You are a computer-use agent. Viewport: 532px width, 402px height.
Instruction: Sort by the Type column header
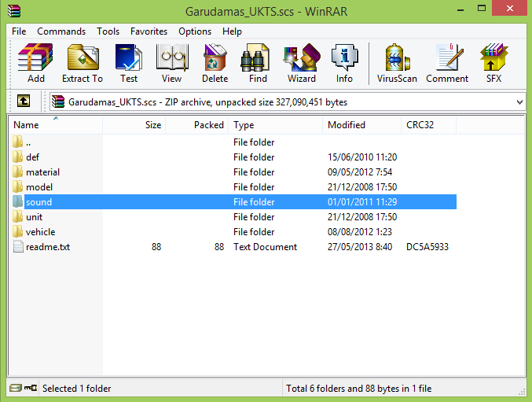click(x=275, y=125)
